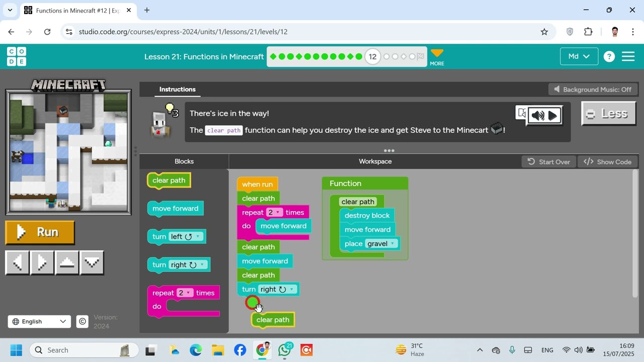Click the up arrow control button
The image size is (644, 362).
pos(67,262)
